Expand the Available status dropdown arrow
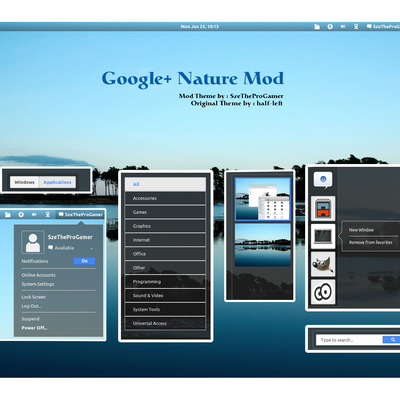Image resolution: width=400 pixels, height=400 pixels. (x=91, y=248)
